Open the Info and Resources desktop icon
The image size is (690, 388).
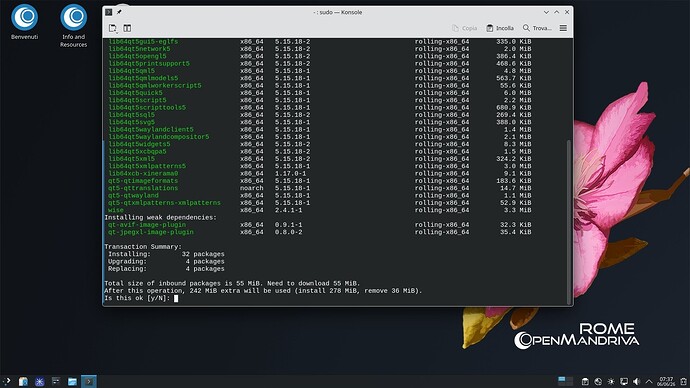click(x=73, y=26)
